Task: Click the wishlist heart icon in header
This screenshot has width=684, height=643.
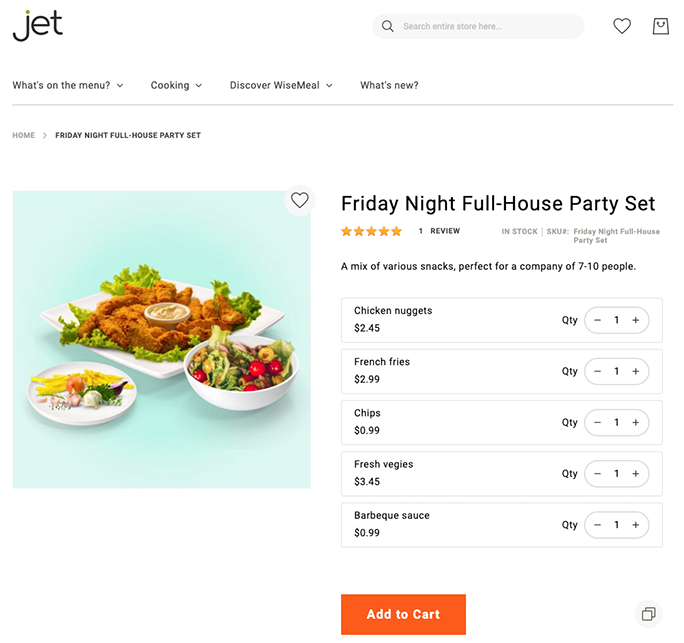Action: [x=622, y=27]
